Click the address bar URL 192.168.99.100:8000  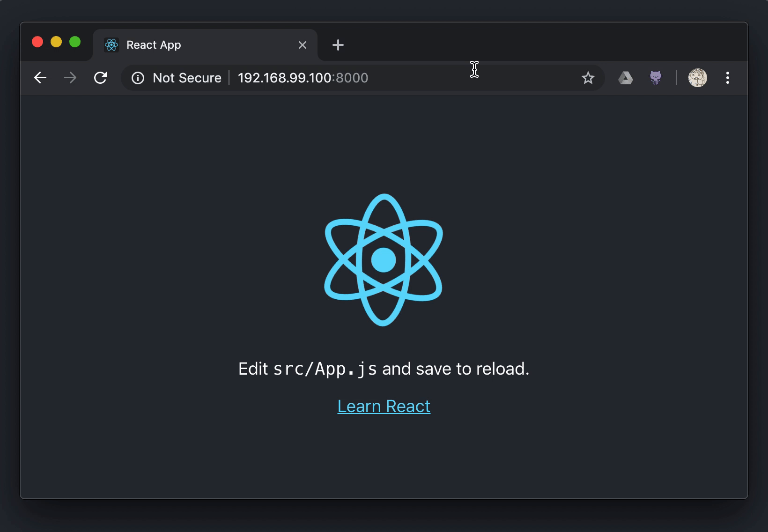[x=303, y=78]
